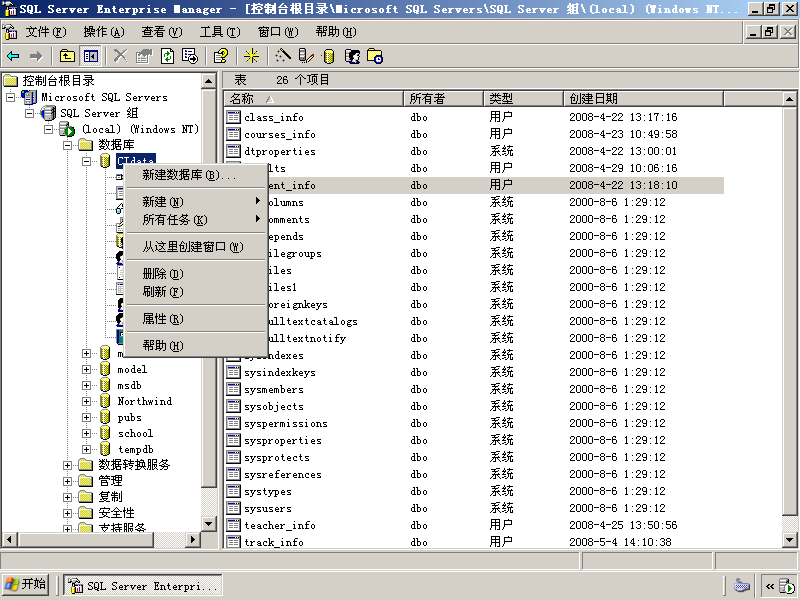
Task: Select the tempdb database in tree
Action: pos(136,449)
